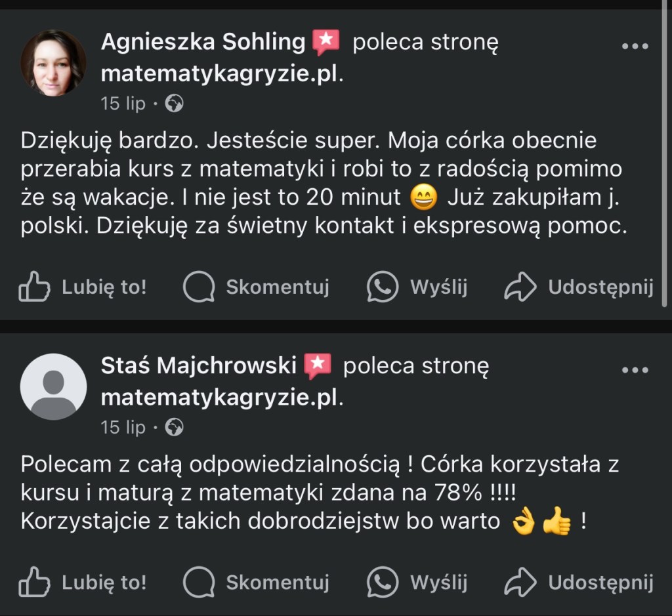Open the 15 lip timestamp on Agnieszka's post

(x=123, y=104)
